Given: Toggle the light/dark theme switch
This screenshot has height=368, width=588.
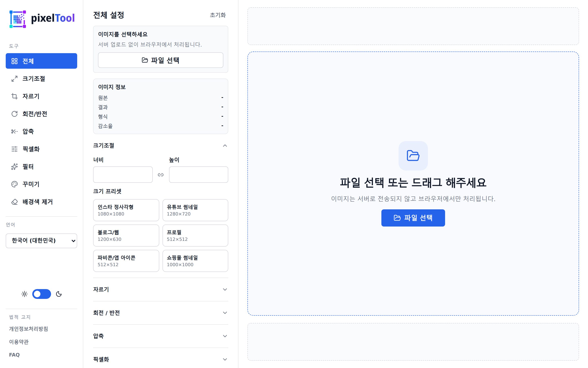Looking at the screenshot, I should 42,294.
